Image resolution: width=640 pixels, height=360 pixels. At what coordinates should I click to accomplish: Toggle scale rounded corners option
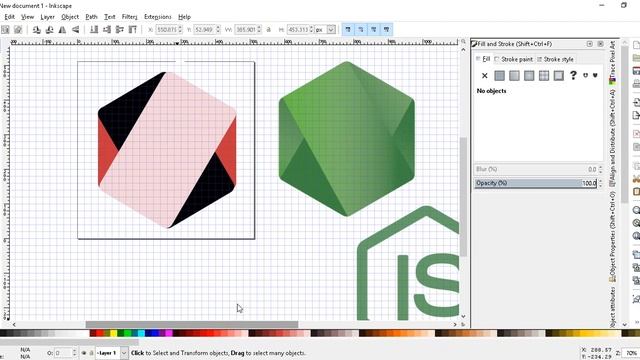[361, 29]
